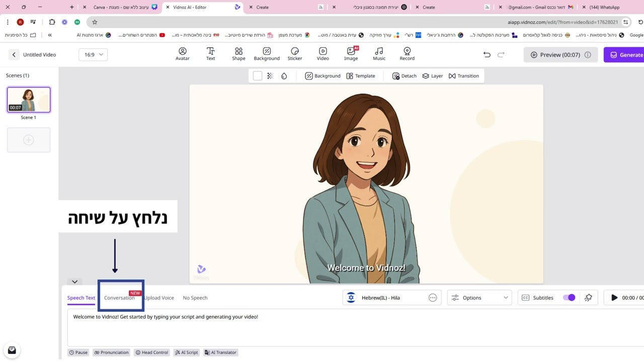The width and height of the screenshot is (644, 362).
Task: Open the AI Translator
Action: coord(220,352)
